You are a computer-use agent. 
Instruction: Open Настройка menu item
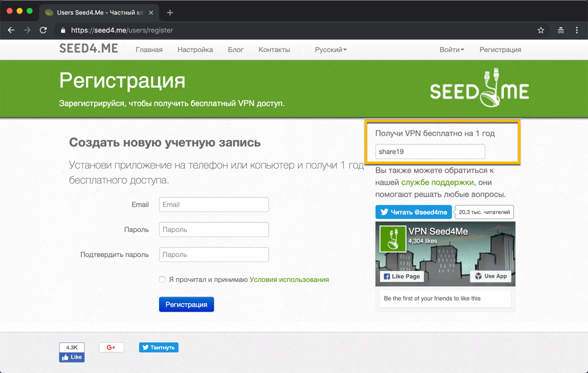pos(195,50)
